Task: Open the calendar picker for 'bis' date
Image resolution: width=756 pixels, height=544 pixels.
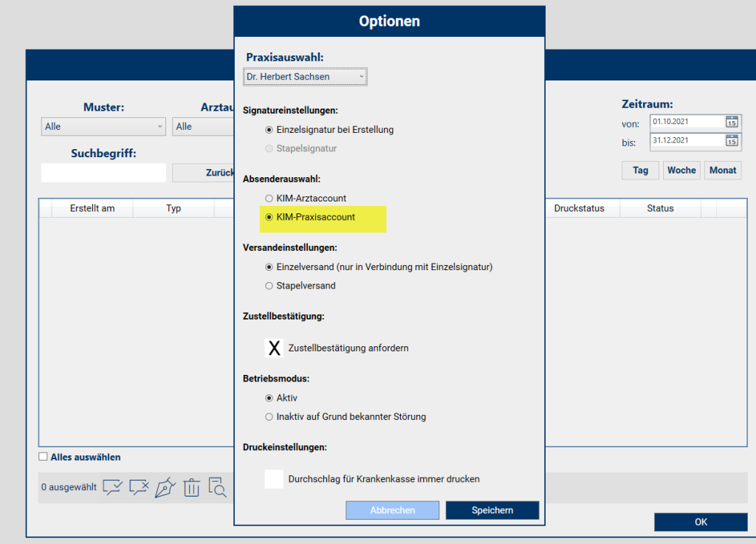Action: click(732, 140)
